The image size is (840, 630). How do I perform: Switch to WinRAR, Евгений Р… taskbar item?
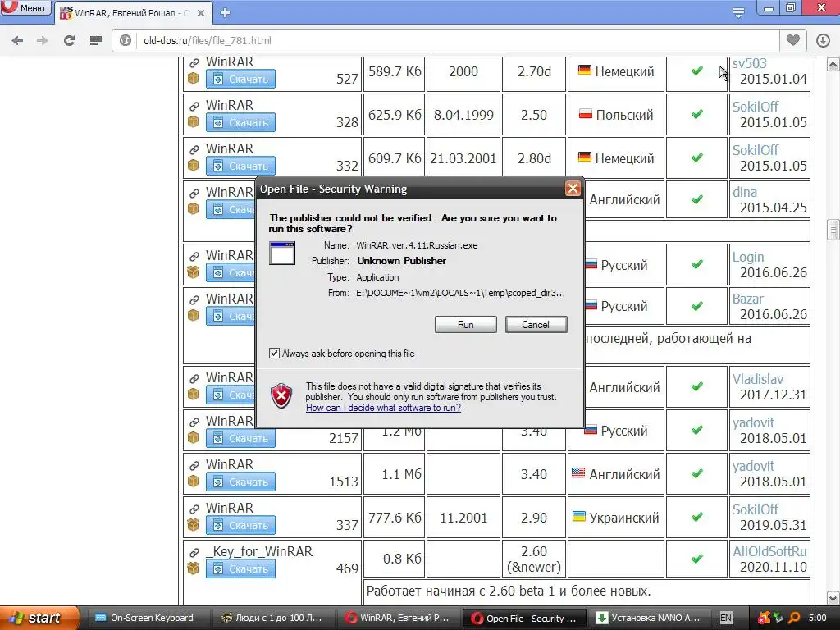pos(398,618)
